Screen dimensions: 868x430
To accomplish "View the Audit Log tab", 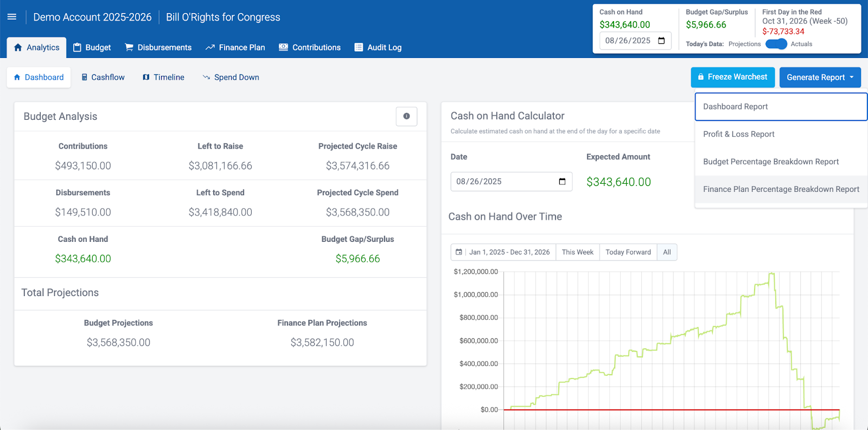I will [x=378, y=47].
